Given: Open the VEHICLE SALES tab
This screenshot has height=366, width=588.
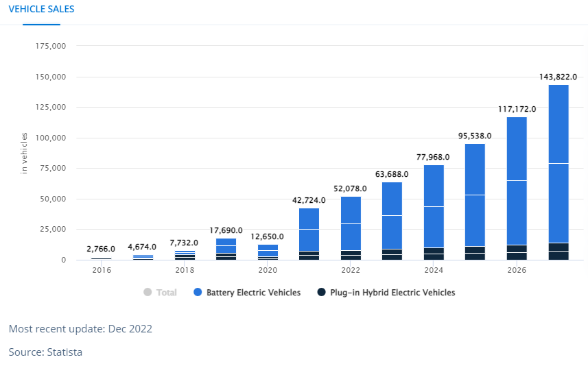Looking at the screenshot, I should click(x=41, y=10).
